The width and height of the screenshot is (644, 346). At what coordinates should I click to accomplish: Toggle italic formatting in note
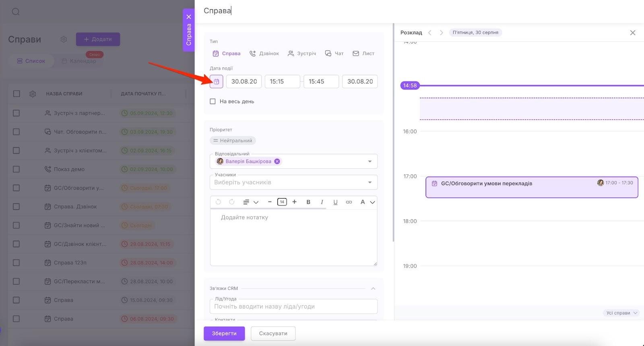pyautogui.click(x=322, y=202)
